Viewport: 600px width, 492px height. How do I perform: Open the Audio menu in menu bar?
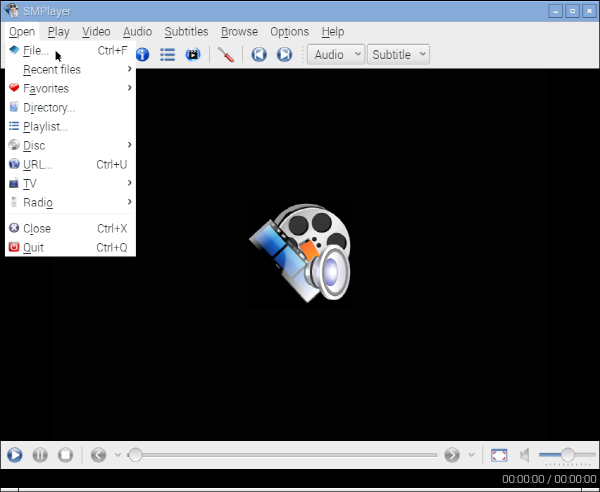(137, 32)
